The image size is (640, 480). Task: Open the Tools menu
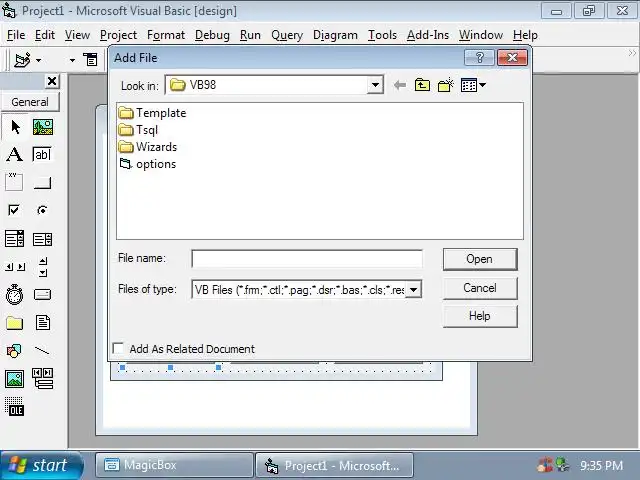tap(382, 35)
